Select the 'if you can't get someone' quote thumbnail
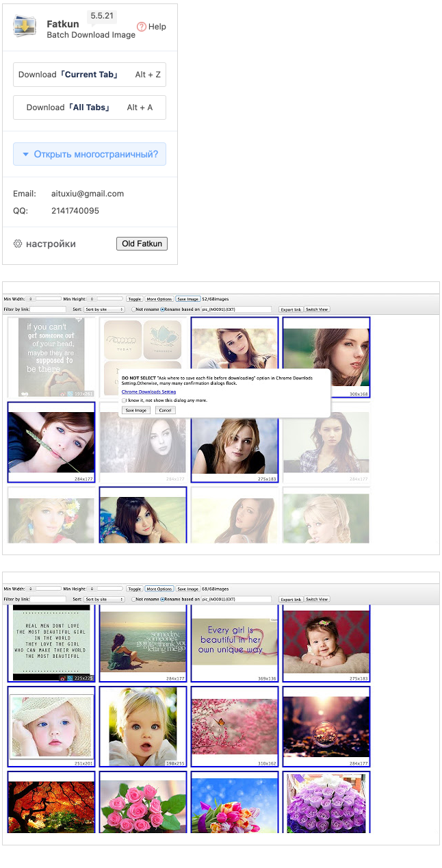 coord(51,357)
